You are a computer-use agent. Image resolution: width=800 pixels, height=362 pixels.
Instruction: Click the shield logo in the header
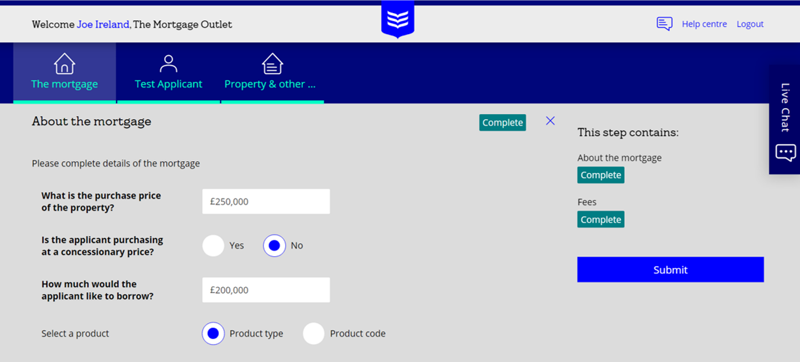tap(397, 20)
